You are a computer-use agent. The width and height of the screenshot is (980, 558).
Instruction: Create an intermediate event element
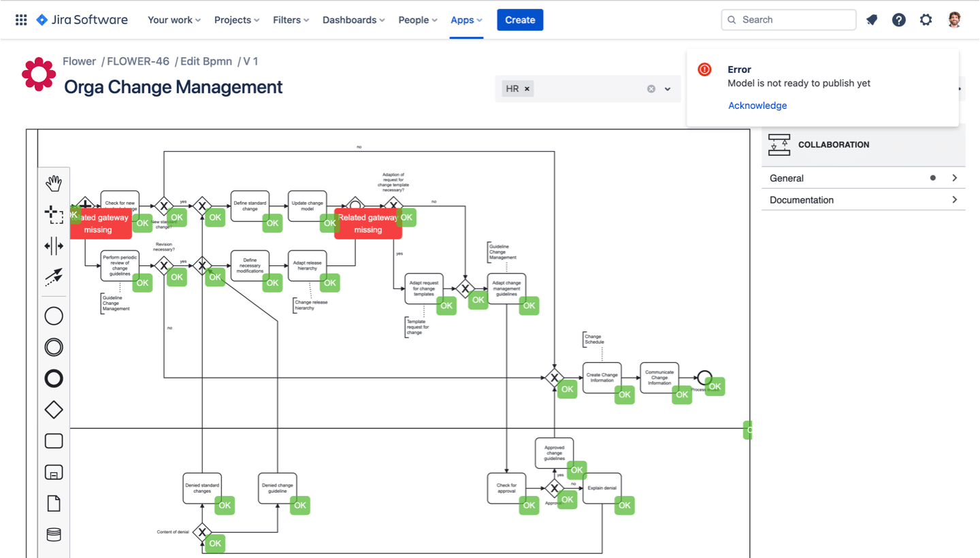pos(53,346)
